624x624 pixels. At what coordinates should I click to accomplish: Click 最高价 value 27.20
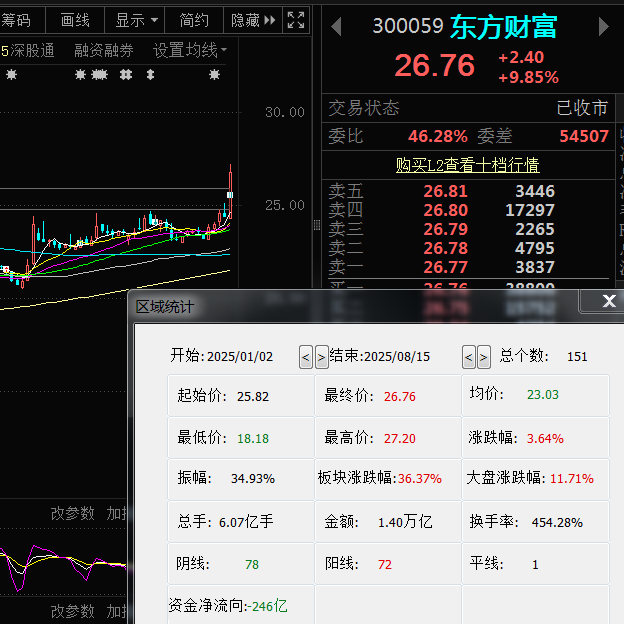tap(400, 439)
